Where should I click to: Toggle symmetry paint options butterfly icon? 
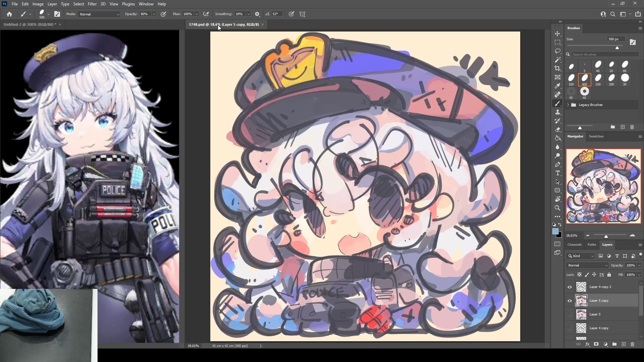point(303,14)
